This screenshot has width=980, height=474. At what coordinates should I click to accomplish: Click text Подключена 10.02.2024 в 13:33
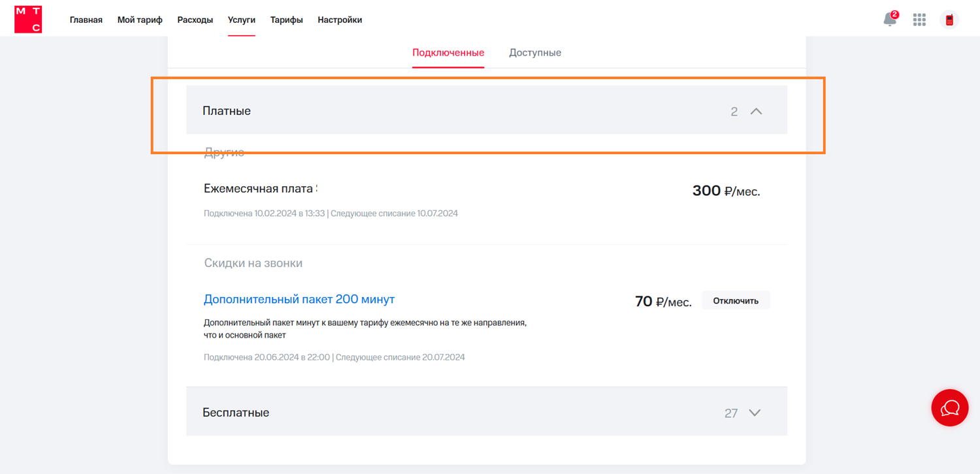(x=265, y=213)
